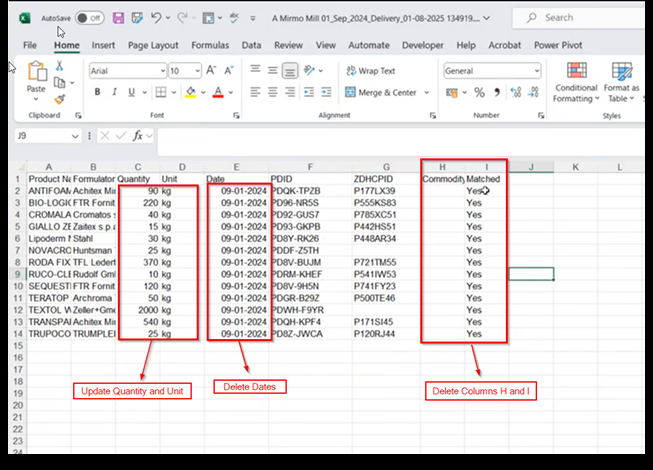Click the Comma Style icon

tap(497, 92)
